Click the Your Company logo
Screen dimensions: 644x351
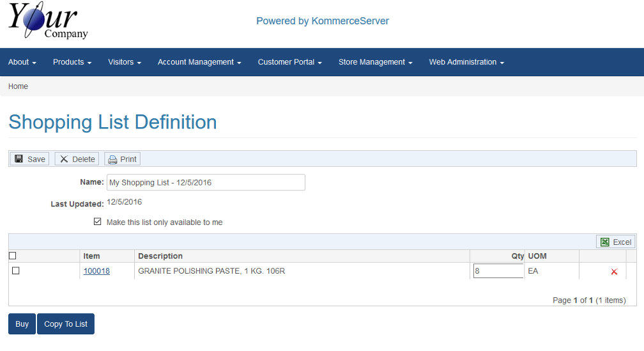coord(48,21)
